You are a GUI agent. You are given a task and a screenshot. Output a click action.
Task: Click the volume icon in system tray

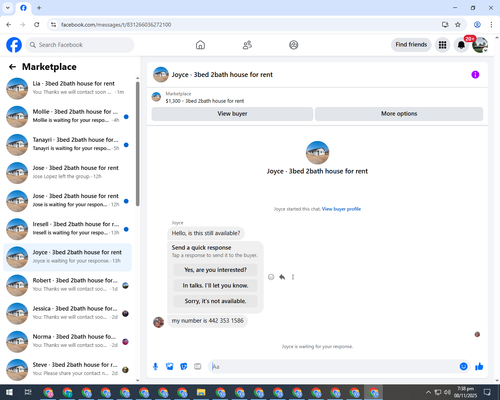[x=447, y=392]
